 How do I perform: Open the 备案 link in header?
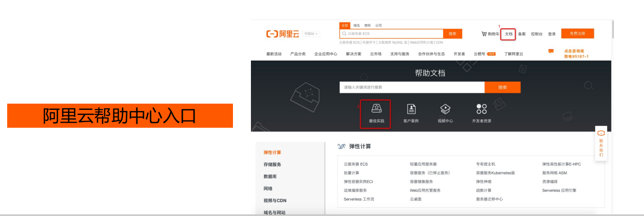coord(522,34)
